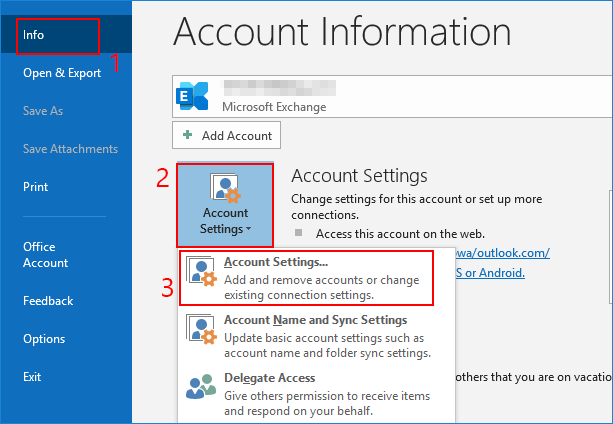Click the Account Settings dropdown button

tap(225, 205)
